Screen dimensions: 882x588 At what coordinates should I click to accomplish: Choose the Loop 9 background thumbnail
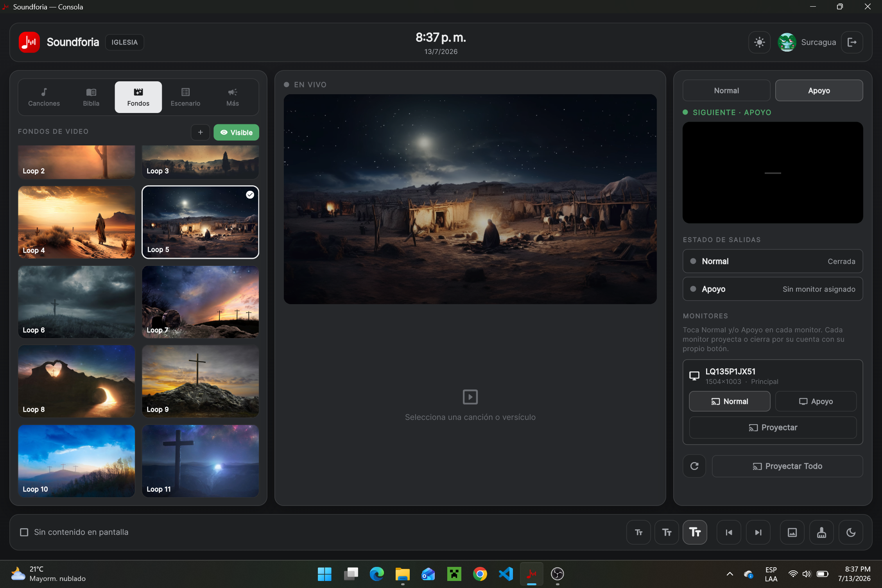(200, 381)
